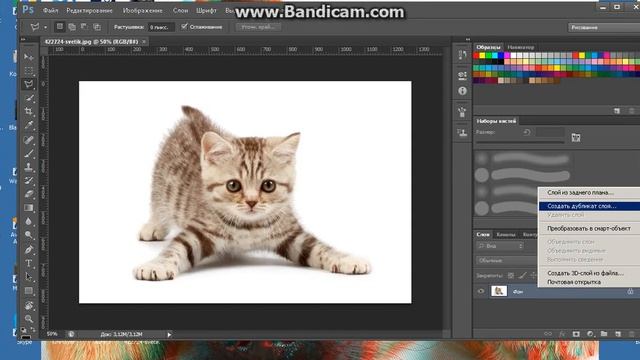Open the Изображение menu
Viewport: 640px width, 360px height.
tap(142, 11)
